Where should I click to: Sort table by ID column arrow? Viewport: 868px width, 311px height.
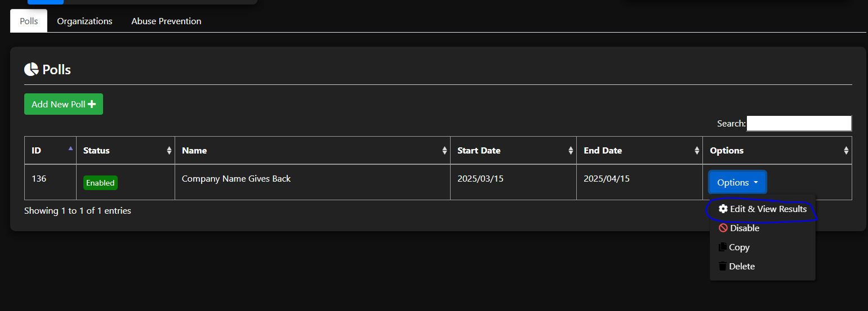(x=70, y=149)
